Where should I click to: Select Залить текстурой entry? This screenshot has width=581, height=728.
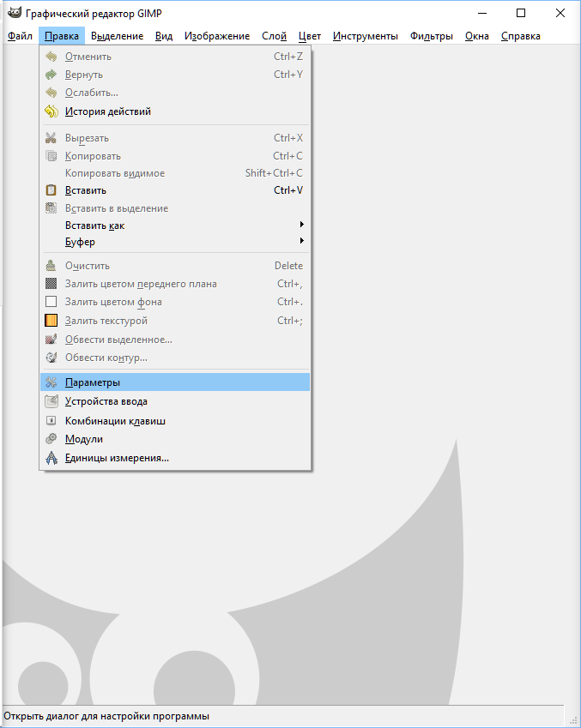click(175, 321)
